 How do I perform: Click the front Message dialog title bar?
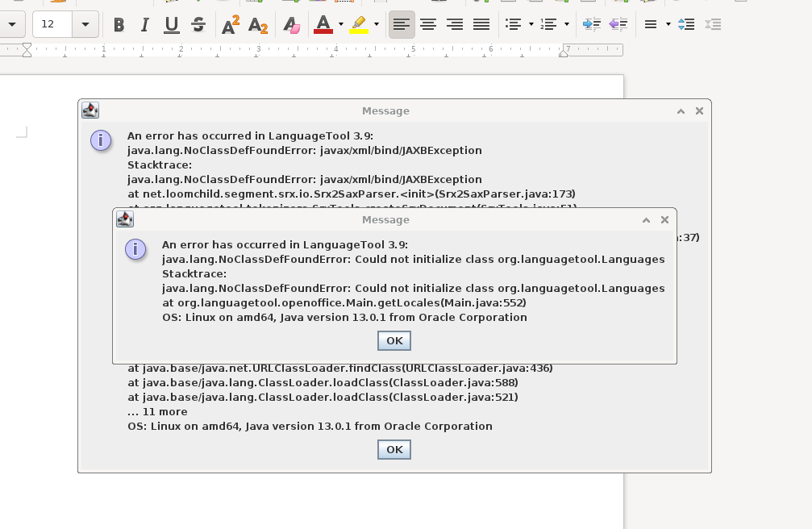(x=385, y=219)
